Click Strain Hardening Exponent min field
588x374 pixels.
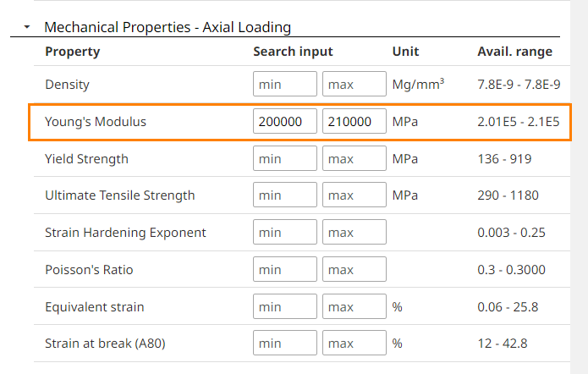pos(285,233)
